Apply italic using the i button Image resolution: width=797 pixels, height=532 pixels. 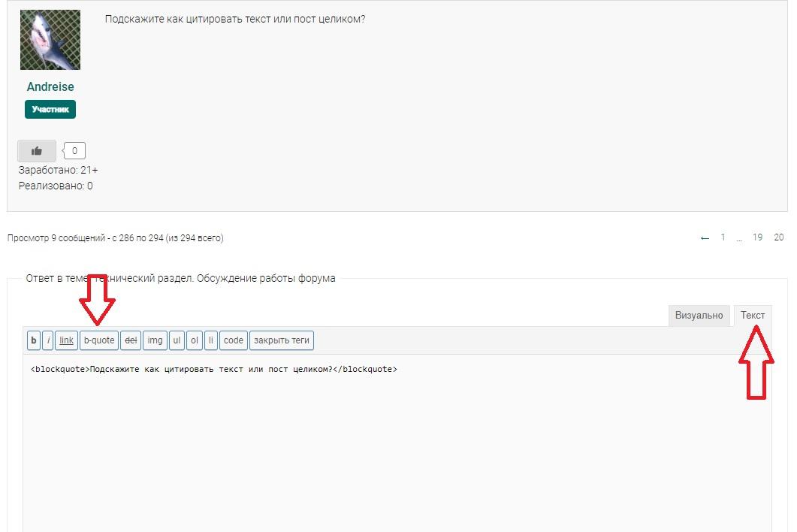tap(48, 340)
